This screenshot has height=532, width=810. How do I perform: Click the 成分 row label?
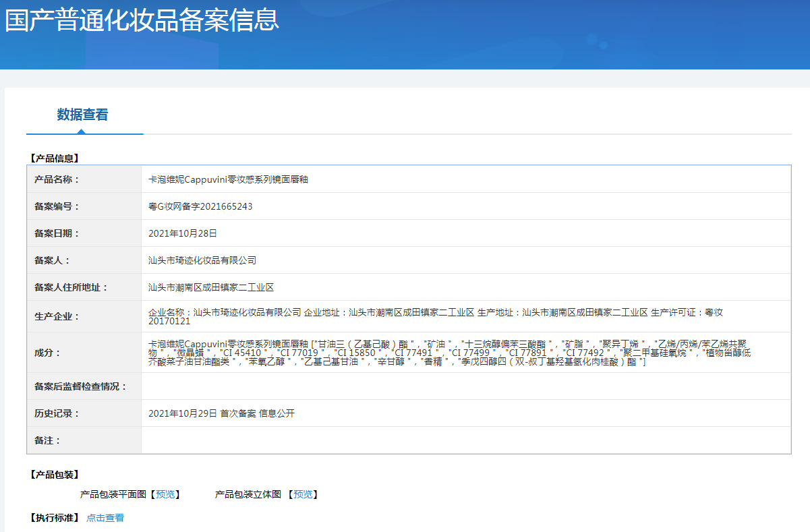47,353
